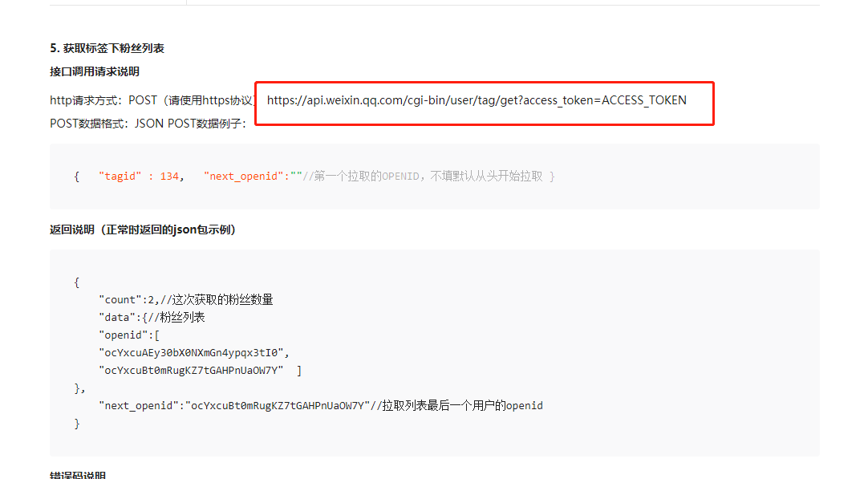Click the "data":{//粉丝列表 line

click(152, 317)
